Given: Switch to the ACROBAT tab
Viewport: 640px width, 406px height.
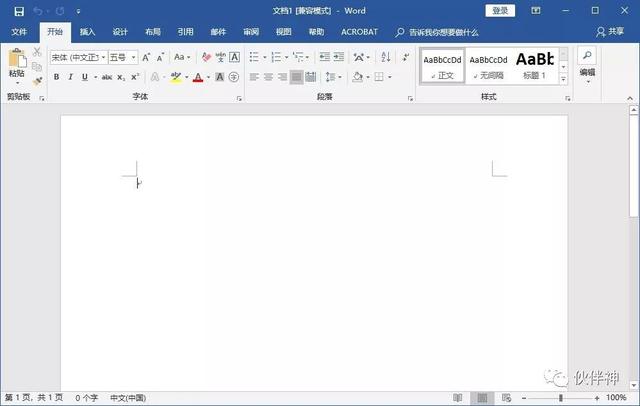Looking at the screenshot, I should 359,32.
